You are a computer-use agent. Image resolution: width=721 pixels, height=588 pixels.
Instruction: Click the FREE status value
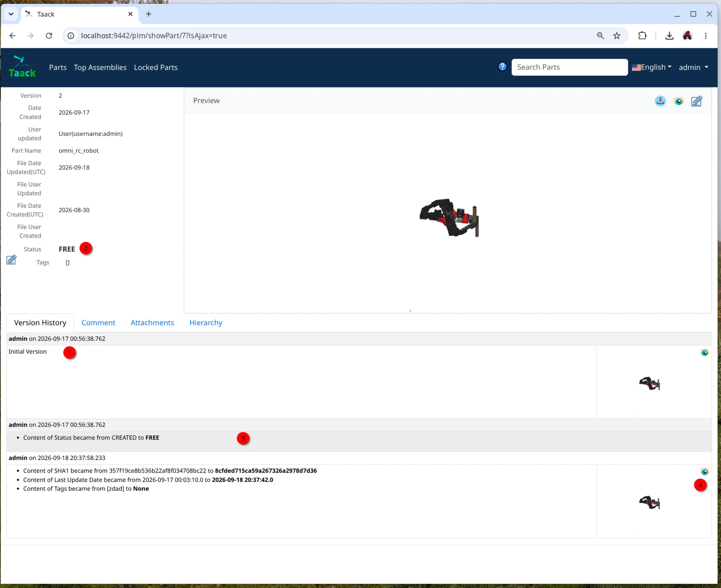(x=67, y=249)
